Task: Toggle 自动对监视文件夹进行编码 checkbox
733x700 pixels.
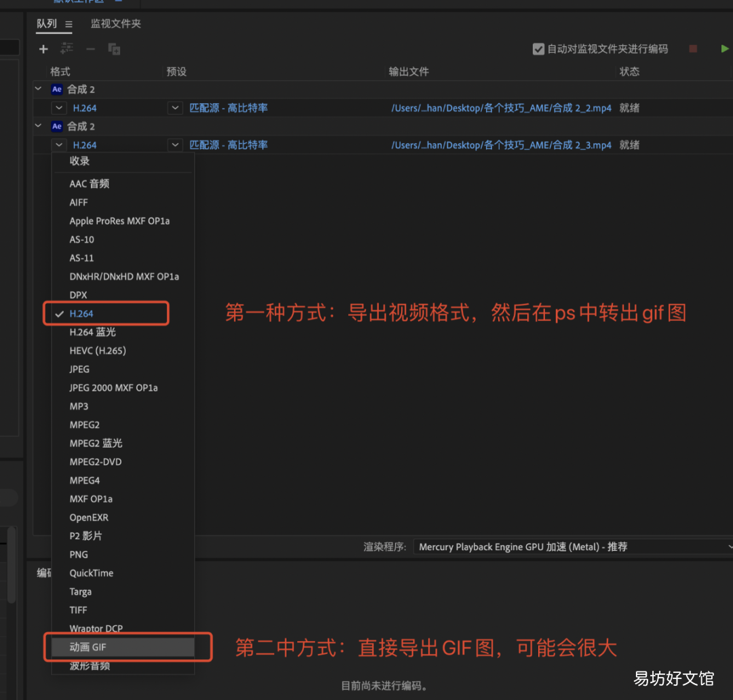Action: 538,49
